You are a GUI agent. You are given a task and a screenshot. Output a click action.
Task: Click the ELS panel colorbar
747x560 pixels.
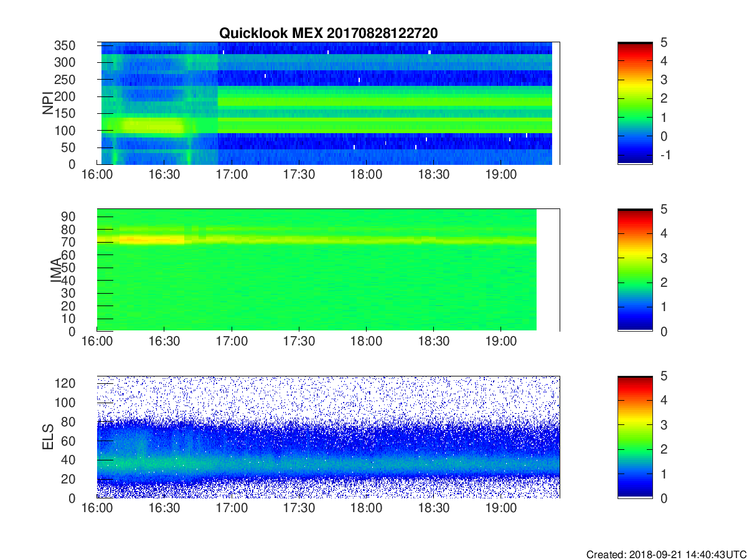coord(635,437)
